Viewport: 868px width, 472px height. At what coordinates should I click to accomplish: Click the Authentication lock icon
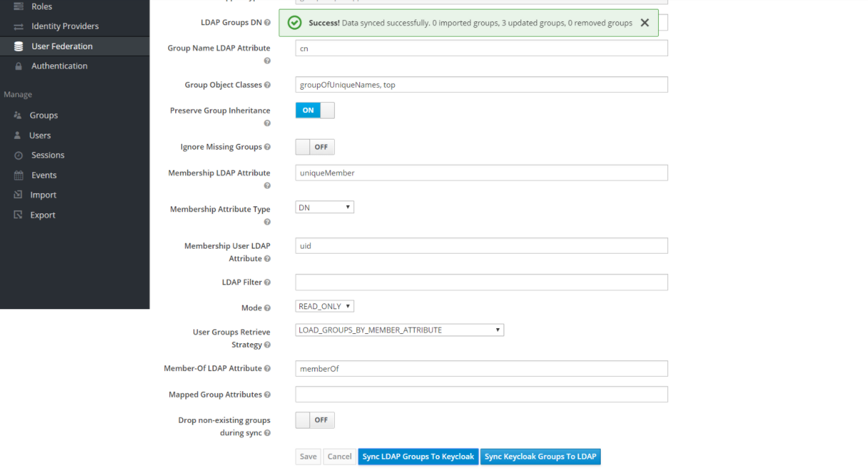[x=18, y=66]
